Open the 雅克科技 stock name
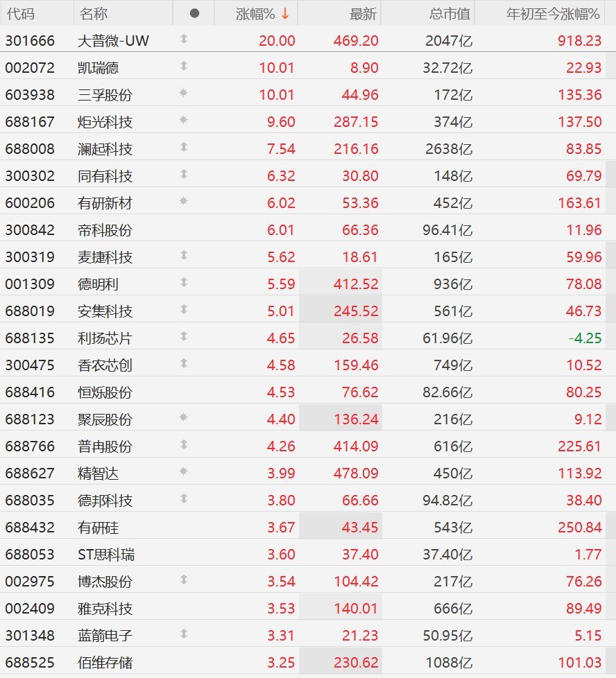 click(105, 609)
